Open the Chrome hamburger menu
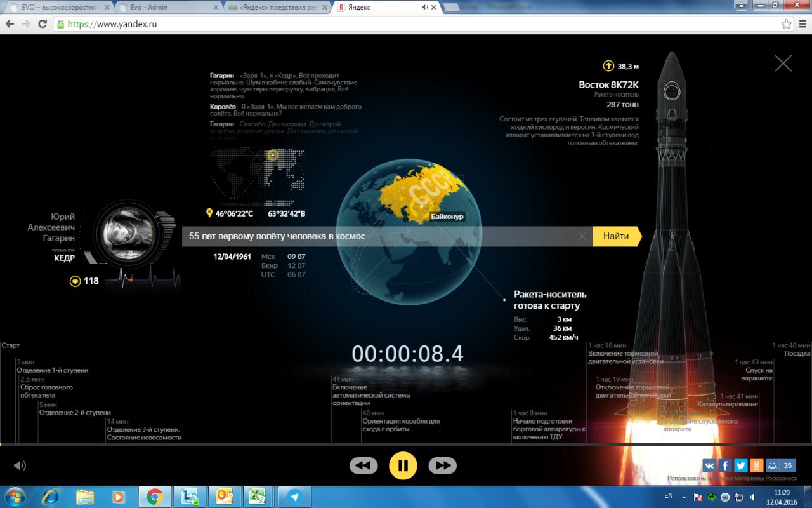The height and width of the screenshot is (508, 812). pos(803,24)
